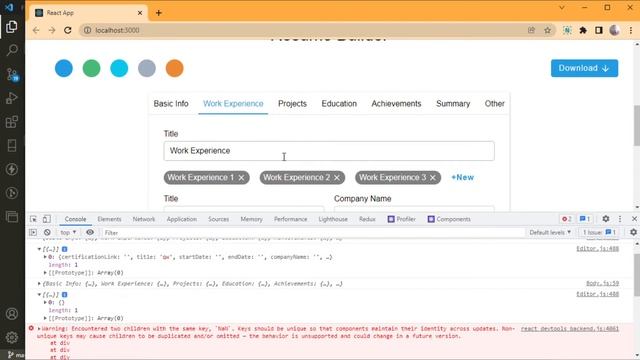The image size is (640, 360).
Task: Expand the warning message arrow
Action: (x=40, y=329)
